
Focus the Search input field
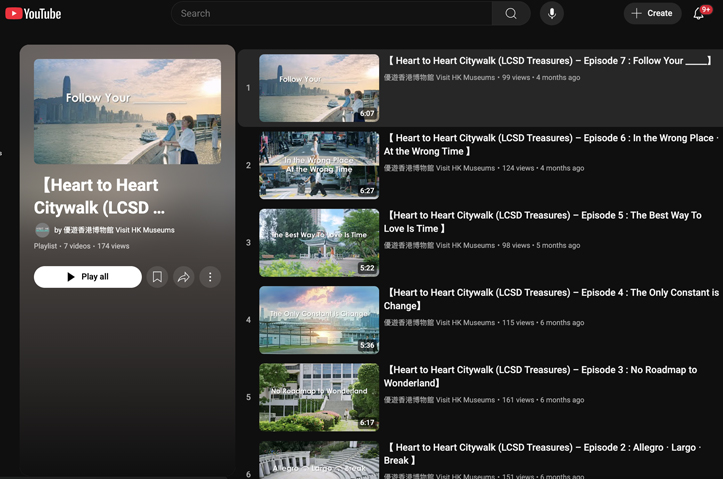(x=331, y=13)
